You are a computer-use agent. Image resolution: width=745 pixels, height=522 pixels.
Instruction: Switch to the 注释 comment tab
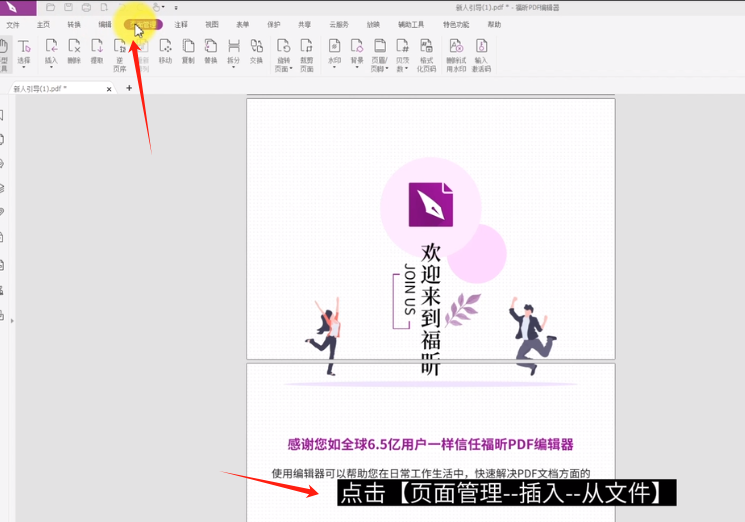pos(181,25)
